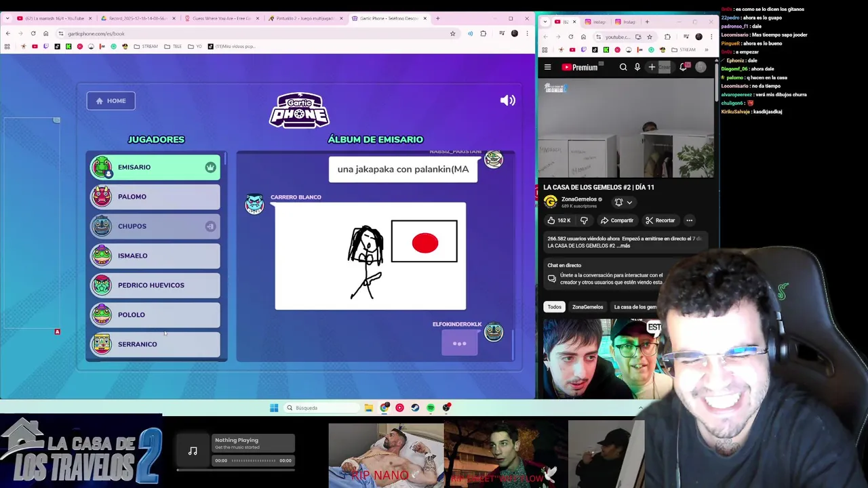Expand the ZonaGemelos subscription bell dropdown
The height and width of the screenshot is (488, 868).
(x=623, y=202)
